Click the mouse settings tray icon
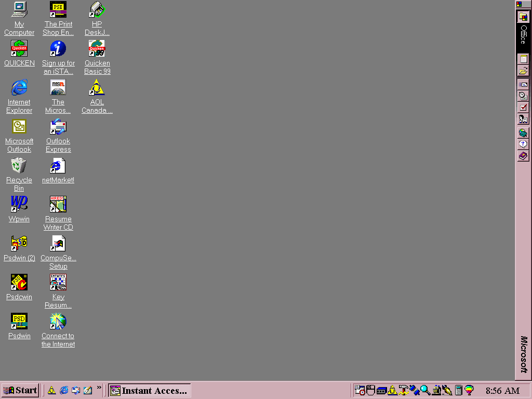Image resolution: width=532 pixels, height=399 pixels. tap(370, 390)
